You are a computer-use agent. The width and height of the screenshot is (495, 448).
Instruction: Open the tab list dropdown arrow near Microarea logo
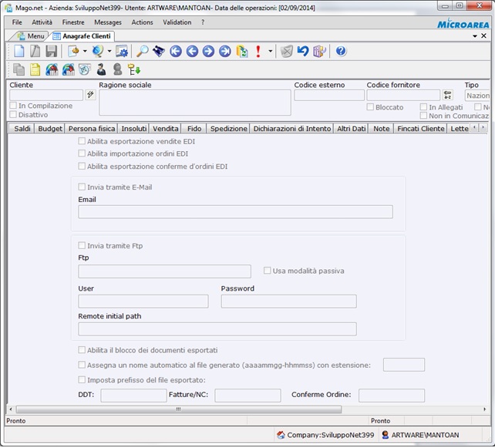(473, 36)
